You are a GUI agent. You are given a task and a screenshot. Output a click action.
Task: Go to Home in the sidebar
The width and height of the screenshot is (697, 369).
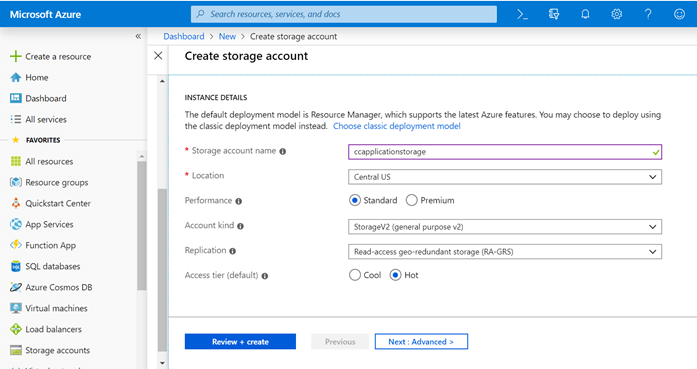pyautogui.click(x=37, y=77)
